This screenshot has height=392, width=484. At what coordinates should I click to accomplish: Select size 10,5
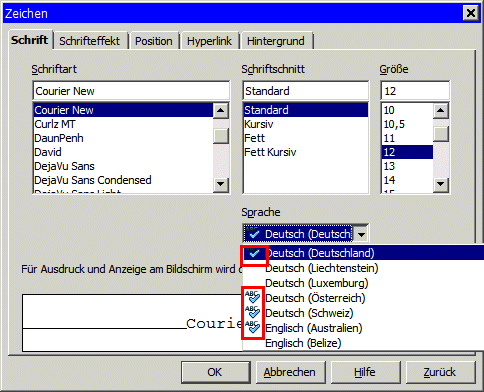point(407,124)
